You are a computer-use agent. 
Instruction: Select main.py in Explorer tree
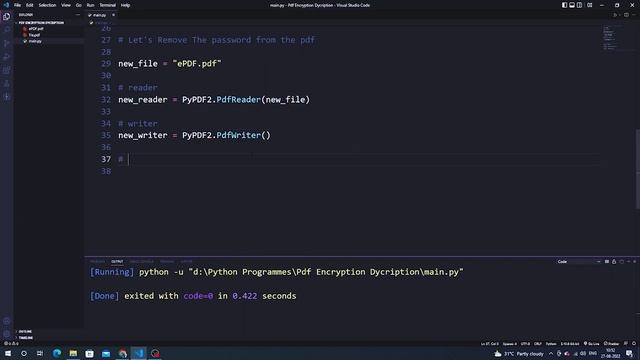click(35, 41)
